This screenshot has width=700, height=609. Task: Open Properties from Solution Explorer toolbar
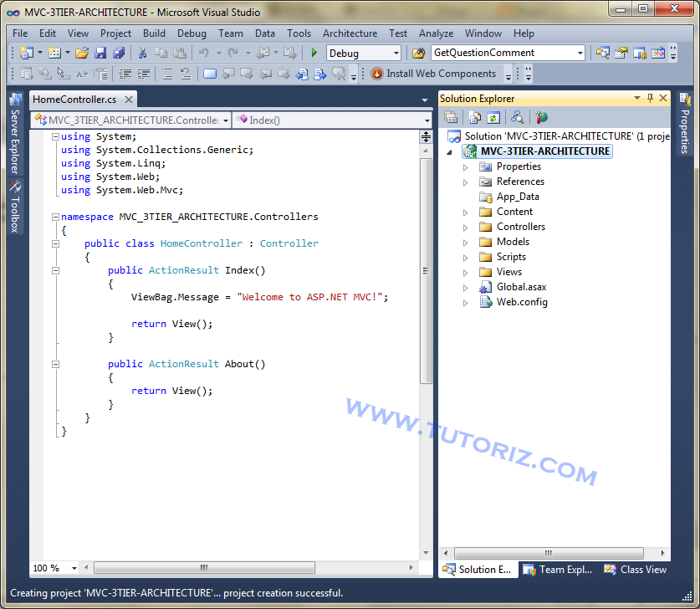coord(451,117)
